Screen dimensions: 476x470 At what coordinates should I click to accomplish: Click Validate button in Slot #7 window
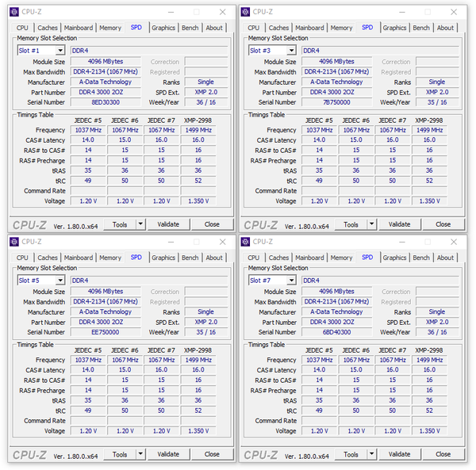pos(400,454)
